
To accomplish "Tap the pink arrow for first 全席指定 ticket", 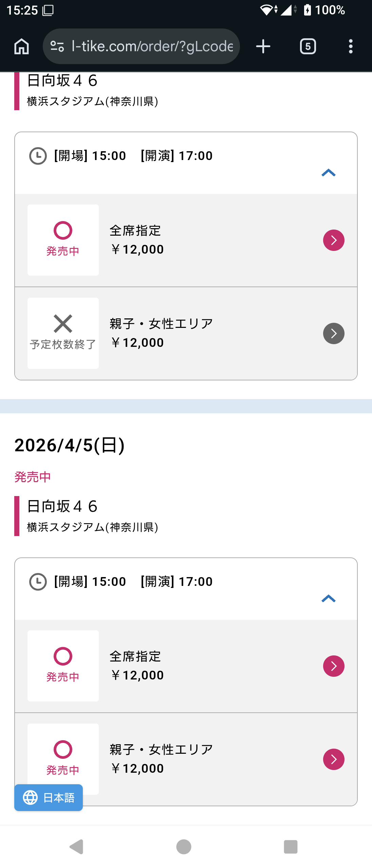I will pyautogui.click(x=334, y=240).
